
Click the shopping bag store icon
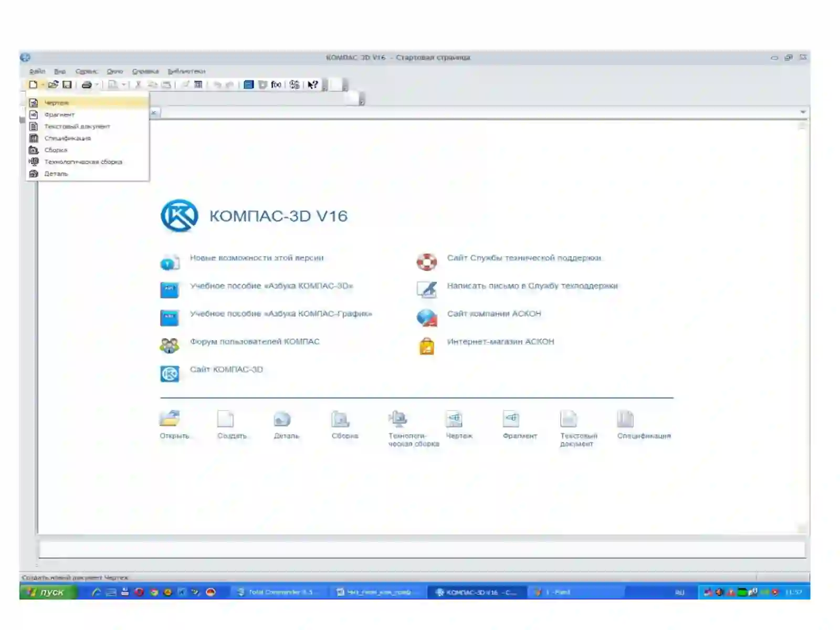(x=427, y=345)
